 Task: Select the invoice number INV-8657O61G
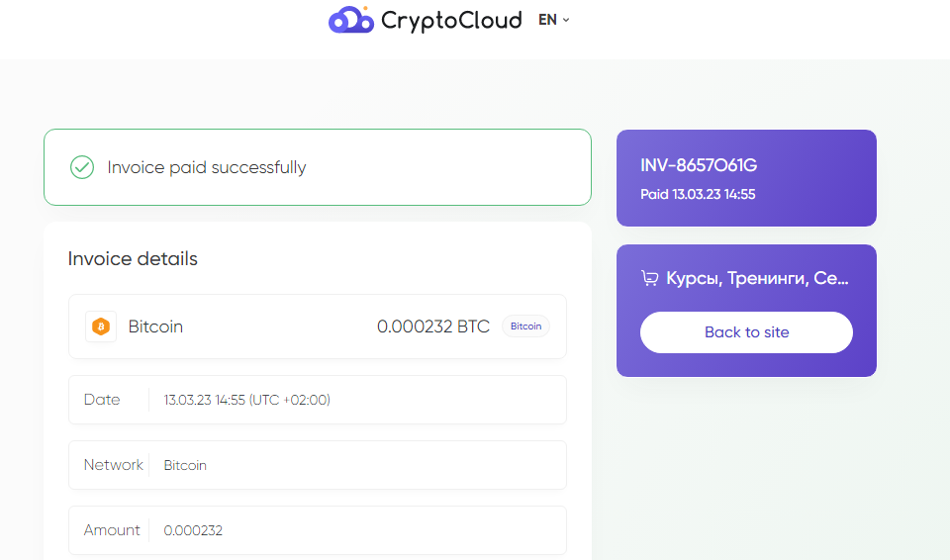pos(699,165)
